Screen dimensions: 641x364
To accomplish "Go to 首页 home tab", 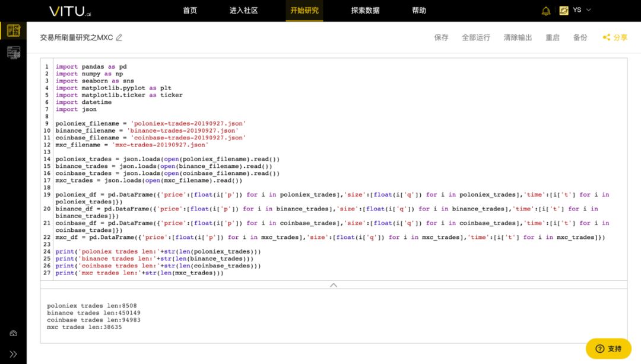I will [x=190, y=11].
